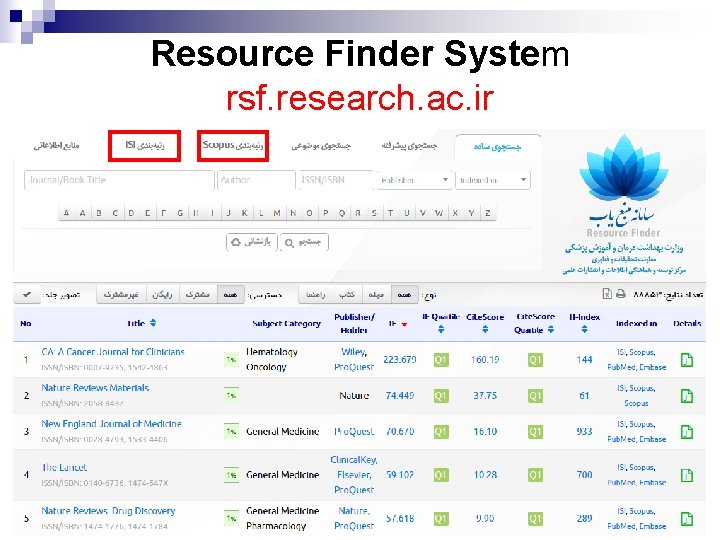Viewport: 720px width, 540px height.
Task: Sort by IF using the red arrow
Action: point(404,324)
